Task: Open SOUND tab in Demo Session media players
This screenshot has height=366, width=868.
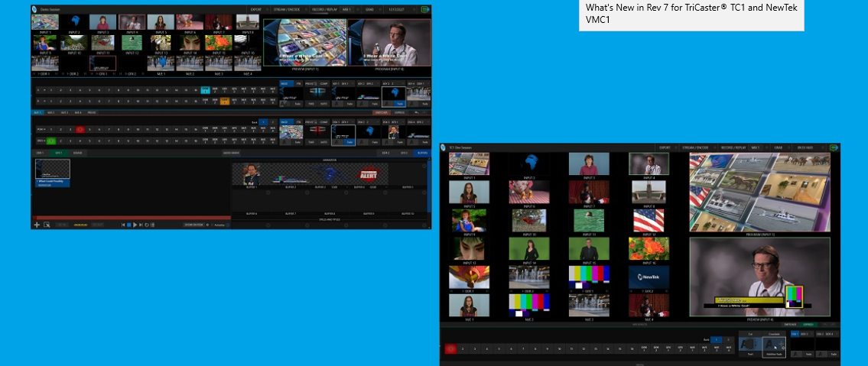Action: (77, 153)
